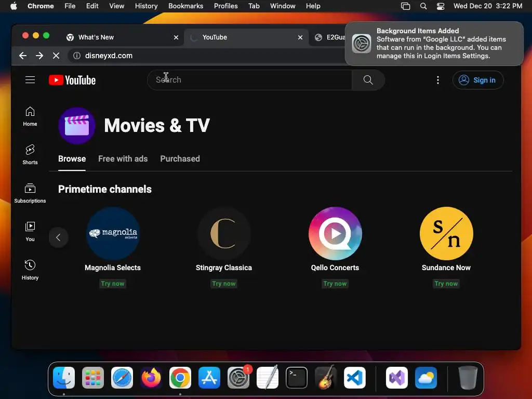This screenshot has height=399, width=532.
Task: Click the Movies & TV clapperboard icon
Action: pos(77,126)
